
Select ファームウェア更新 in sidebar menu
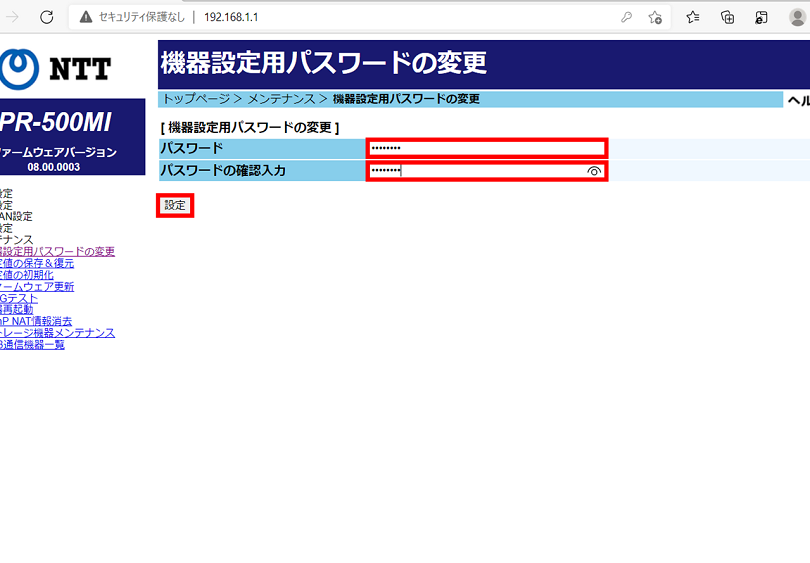pyautogui.click(x=38, y=287)
